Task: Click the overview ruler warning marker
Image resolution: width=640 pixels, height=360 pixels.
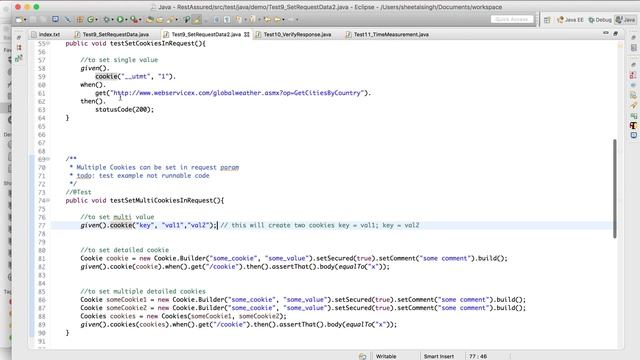Action: [620, 45]
